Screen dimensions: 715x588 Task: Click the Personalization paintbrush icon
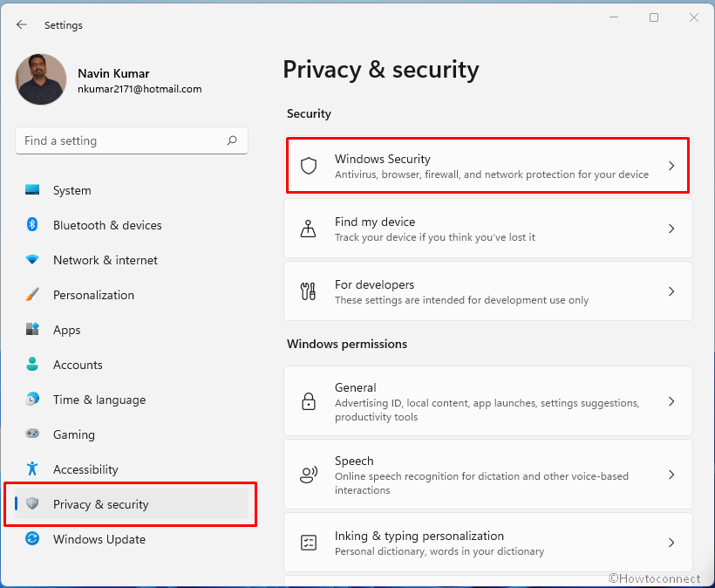point(32,294)
